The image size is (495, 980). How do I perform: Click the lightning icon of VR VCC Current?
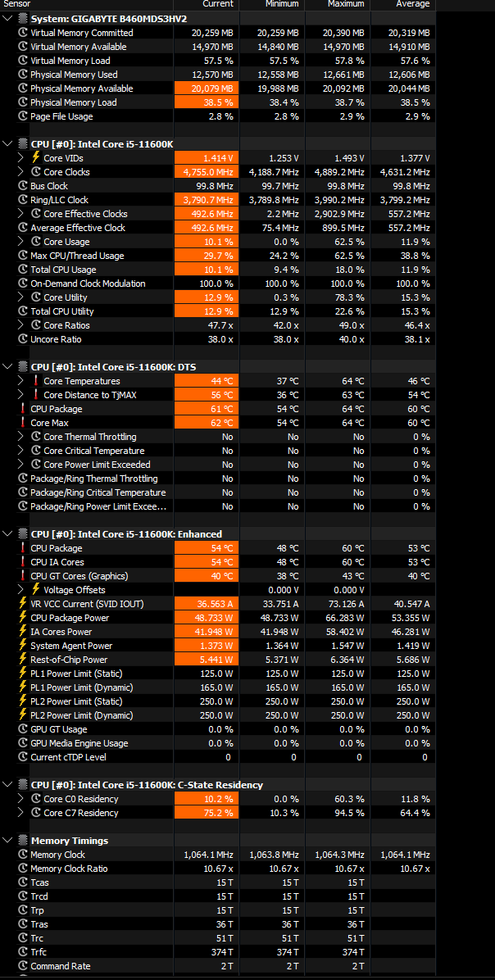point(22,604)
